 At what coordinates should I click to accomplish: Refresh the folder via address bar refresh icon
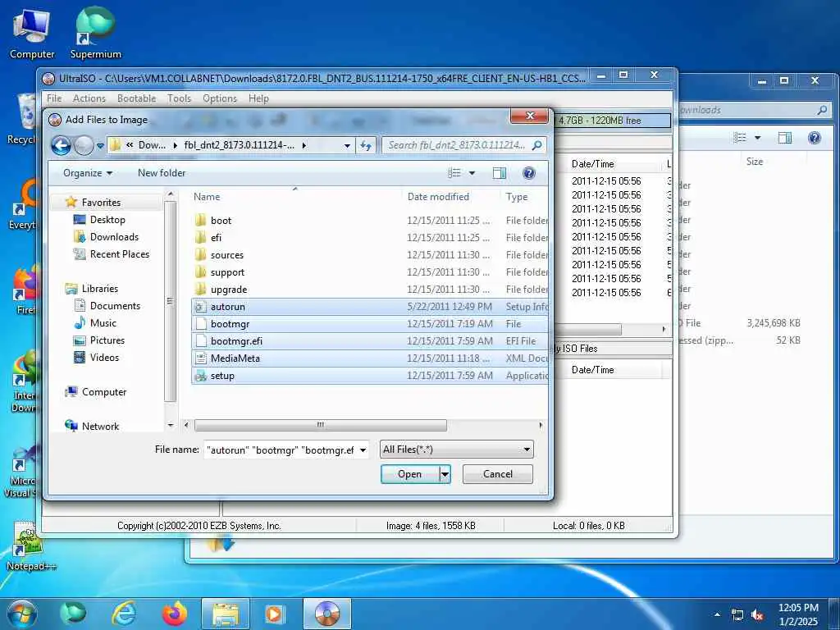(x=367, y=145)
